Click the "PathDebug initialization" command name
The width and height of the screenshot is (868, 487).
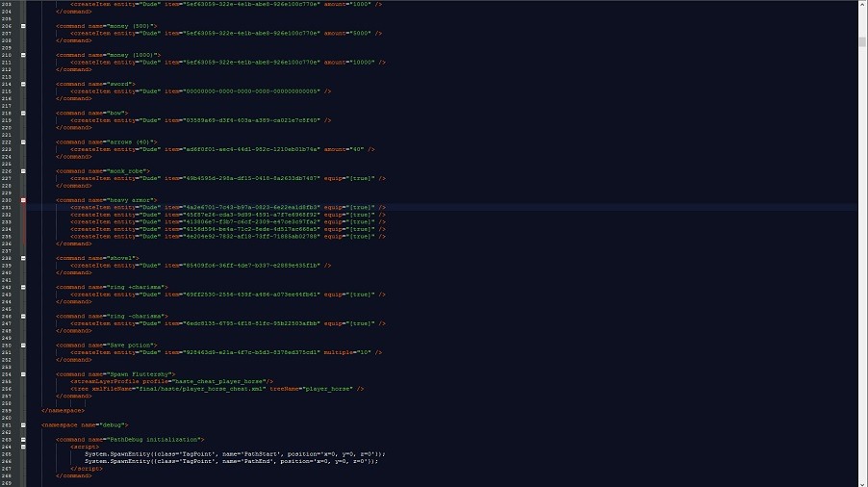point(154,440)
